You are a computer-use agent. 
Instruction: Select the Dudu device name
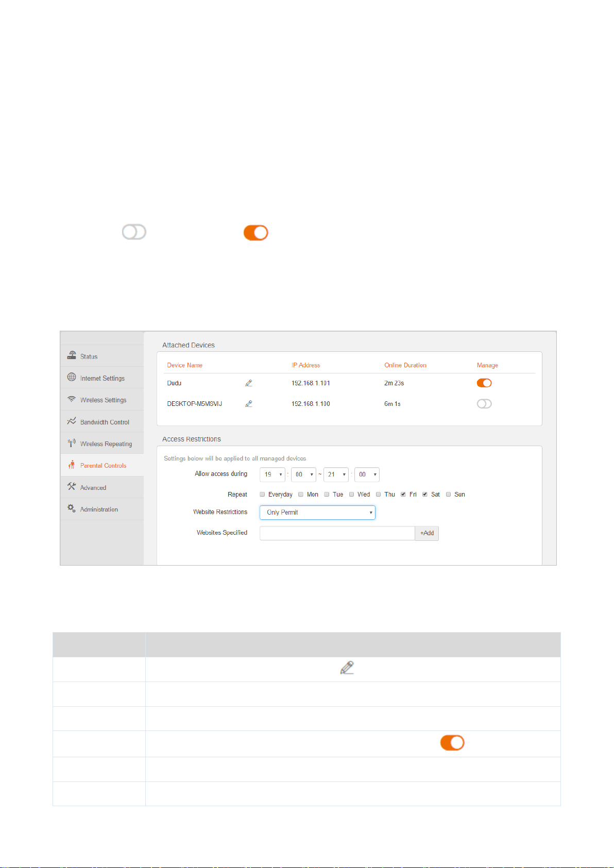[x=174, y=383]
